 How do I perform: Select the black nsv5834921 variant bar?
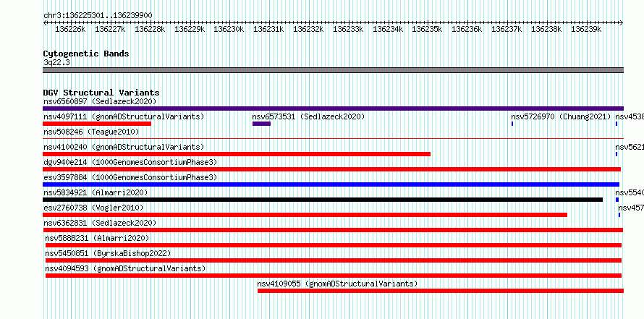pyautogui.click(x=323, y=200)
